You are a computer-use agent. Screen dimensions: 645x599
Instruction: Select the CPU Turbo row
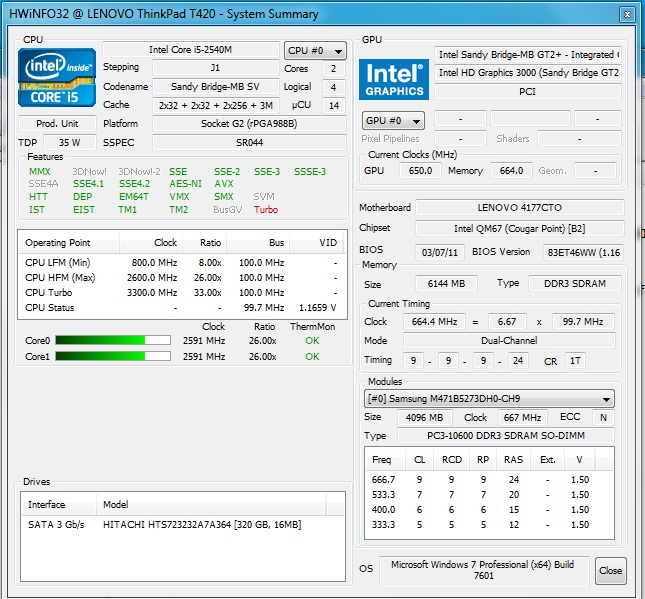pyautogui.click(x=182, y=293)
